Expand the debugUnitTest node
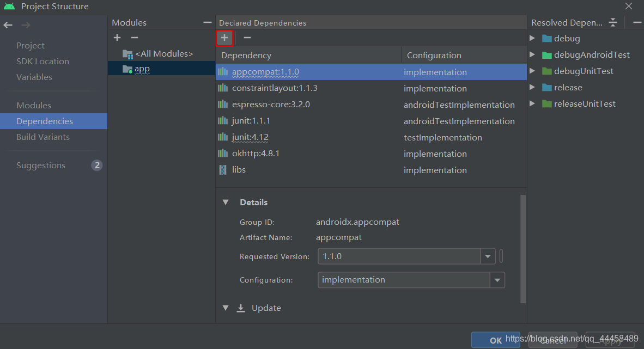Image resolution: width=644 pixels, height=349 pixels. coord(532,71)
